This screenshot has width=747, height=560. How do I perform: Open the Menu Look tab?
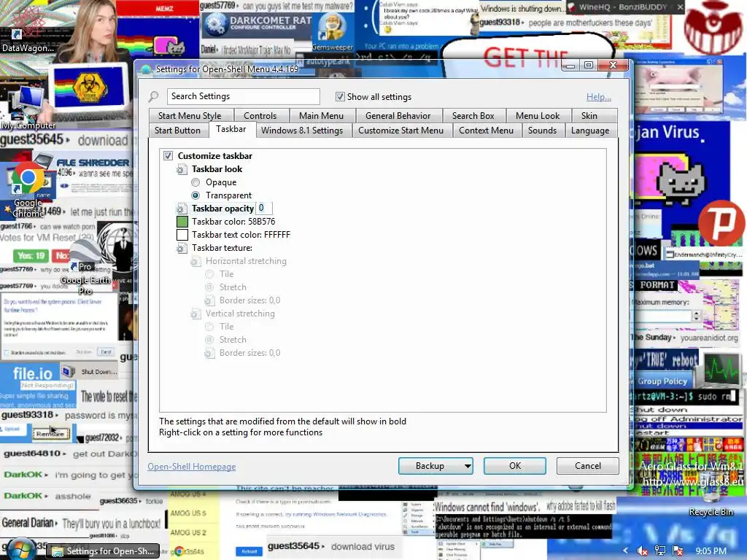coord(538,116)
